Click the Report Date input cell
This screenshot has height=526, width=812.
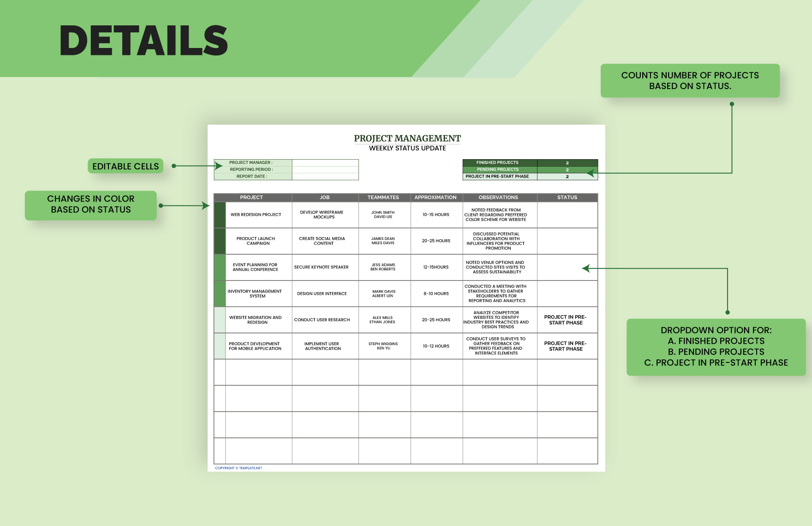tap(325, 177)
